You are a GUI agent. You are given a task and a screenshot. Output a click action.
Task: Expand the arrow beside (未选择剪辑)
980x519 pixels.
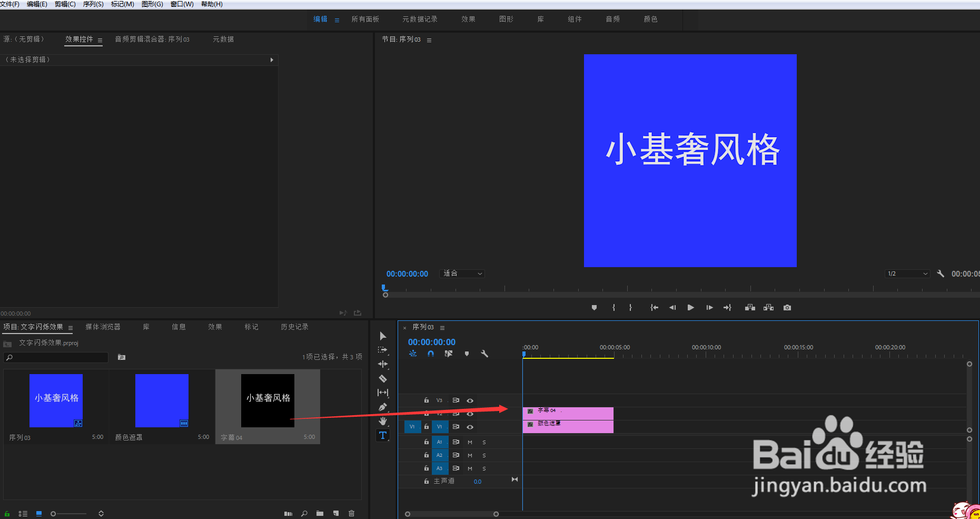(x=272, y=60)
